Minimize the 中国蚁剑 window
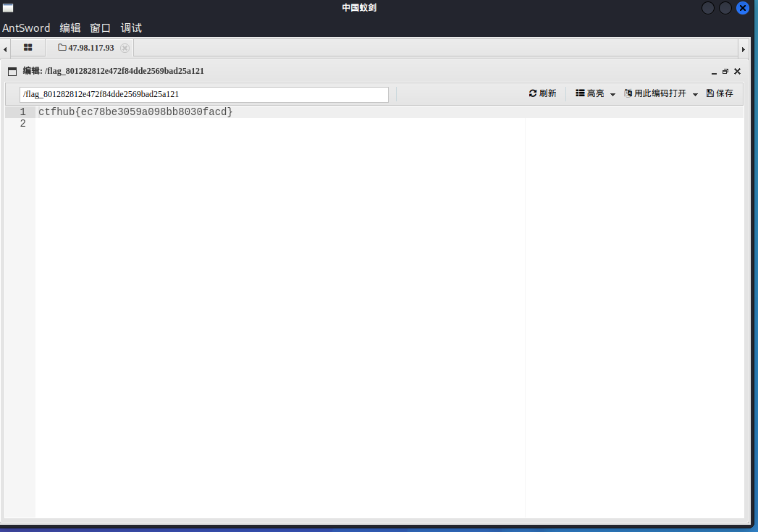Image resolution: width=758 pixels, height=532 pixels. (x=708, y=8)
